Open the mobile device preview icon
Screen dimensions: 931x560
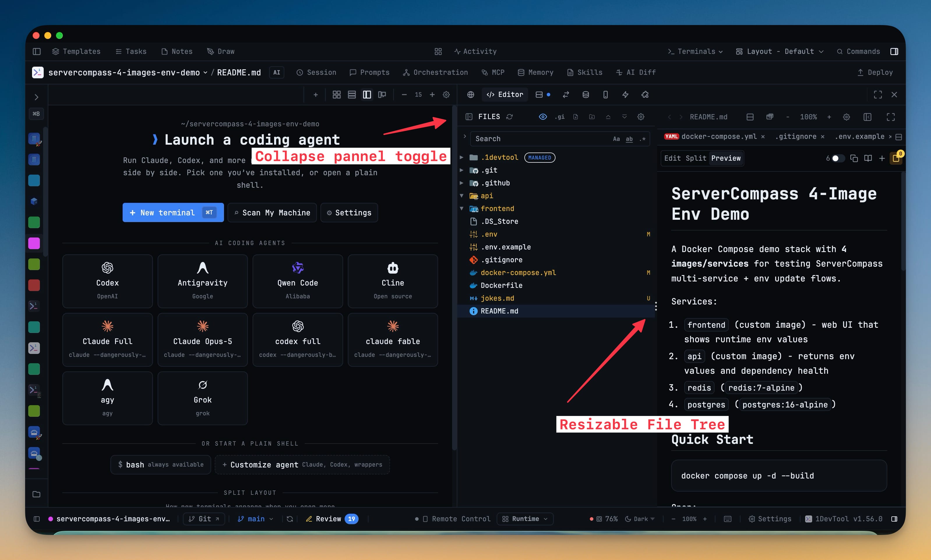[x=605, y=95]
